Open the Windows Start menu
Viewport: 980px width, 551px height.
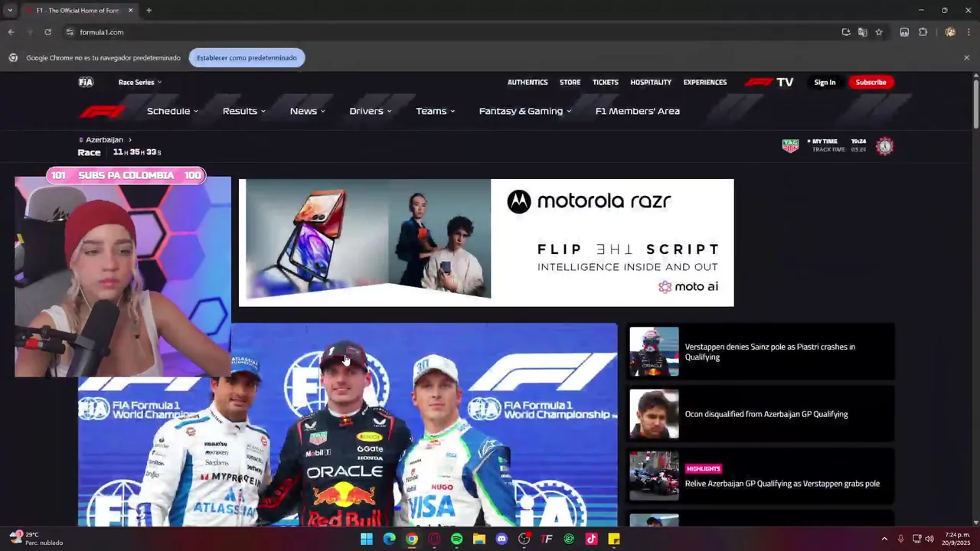367,539
